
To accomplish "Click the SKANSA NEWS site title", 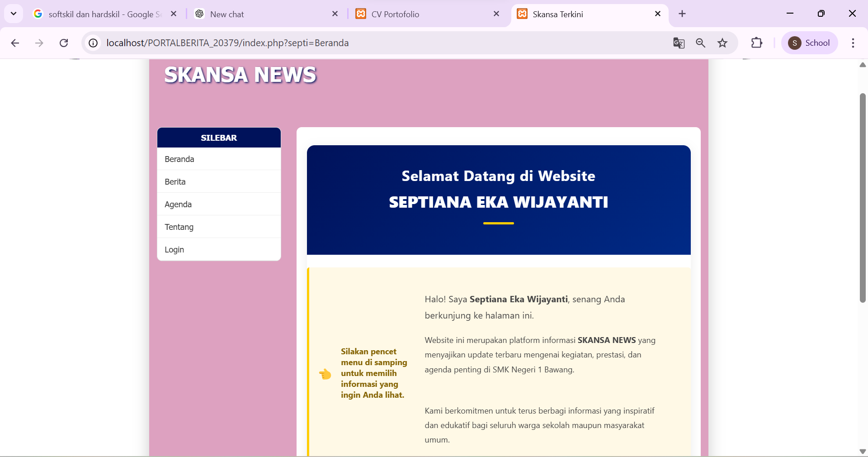I will pos(240,75).
